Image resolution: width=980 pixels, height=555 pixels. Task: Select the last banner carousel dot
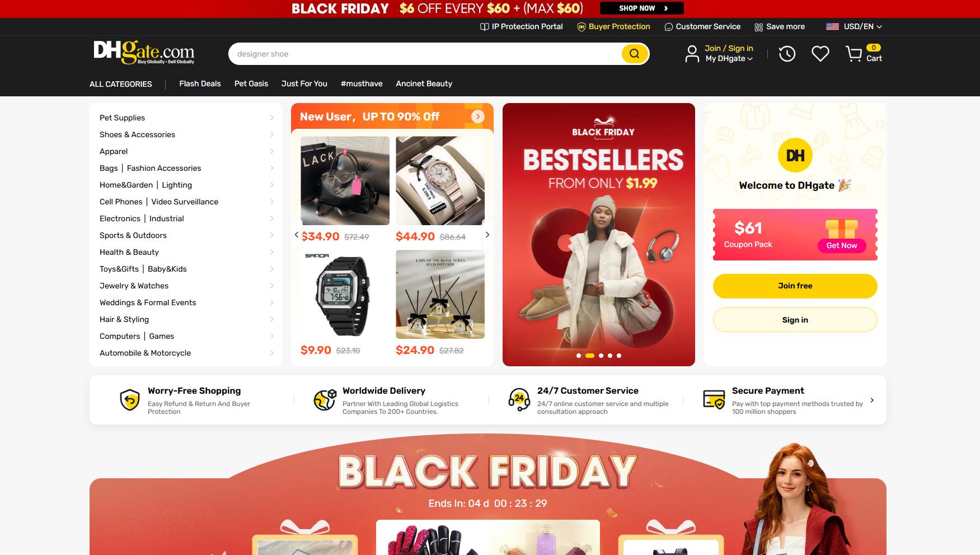click(619, 356)
